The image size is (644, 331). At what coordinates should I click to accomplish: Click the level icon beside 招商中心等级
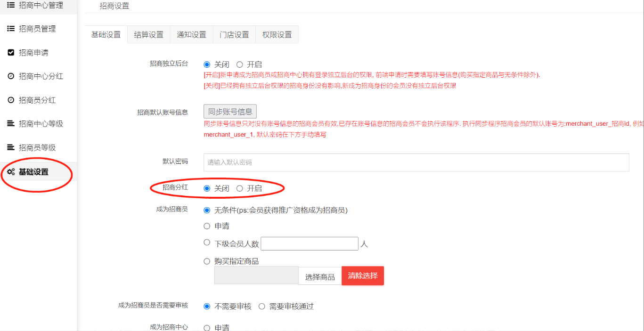click(x=11, y=123)
